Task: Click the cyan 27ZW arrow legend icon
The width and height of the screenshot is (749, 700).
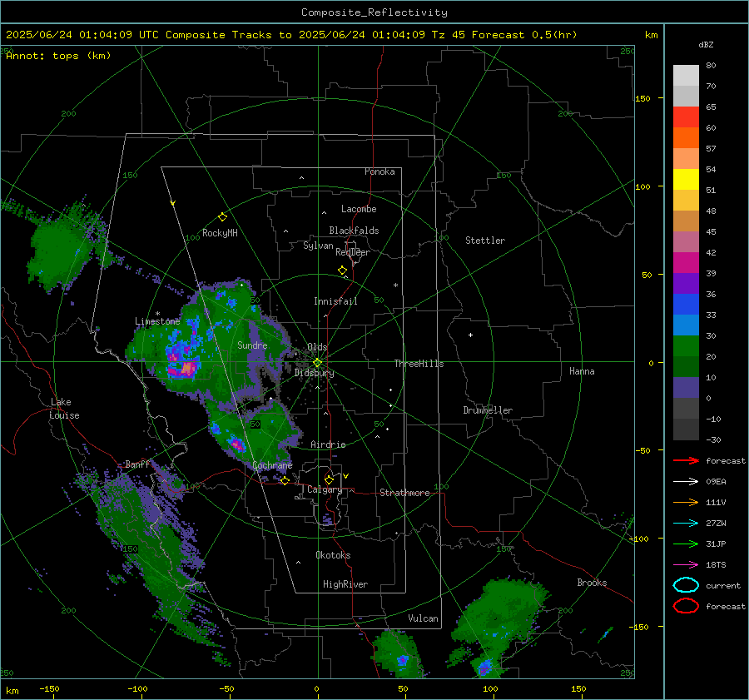Action: tap(686, 524)
